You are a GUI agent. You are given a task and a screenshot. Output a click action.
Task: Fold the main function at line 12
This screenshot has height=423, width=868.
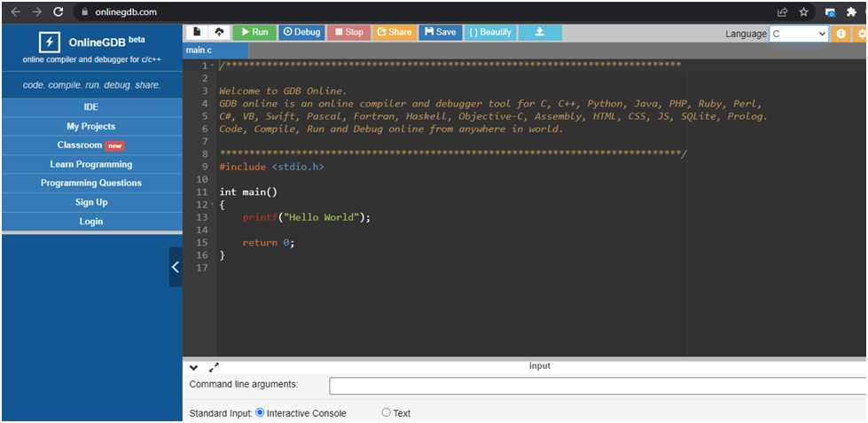click(x=211, y=205)
